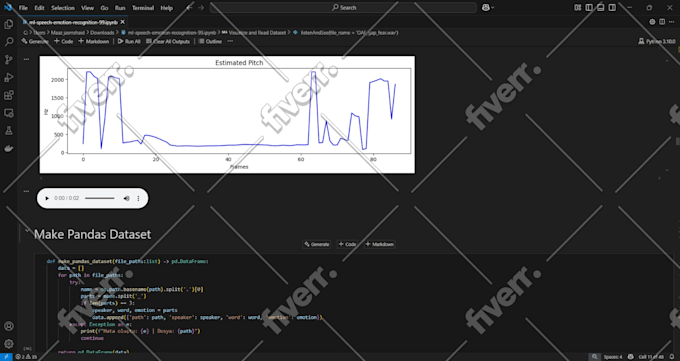Split the editor to the right

tap(662, 22)
